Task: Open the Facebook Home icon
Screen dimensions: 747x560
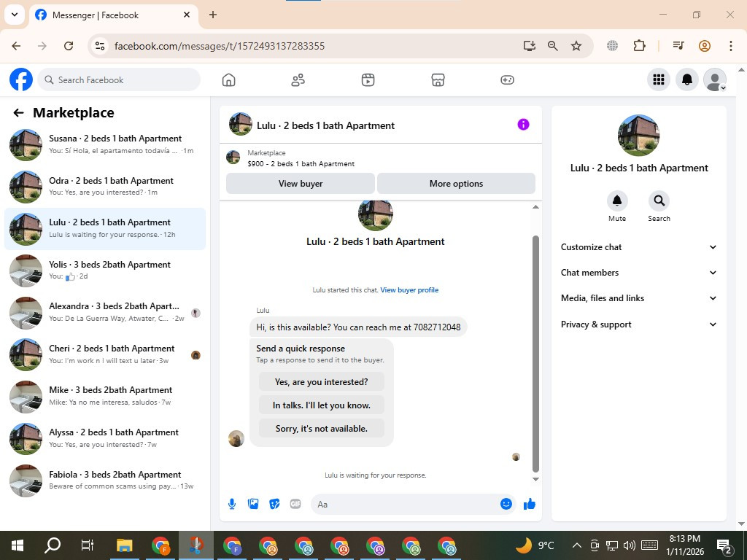Action: pyautogui.click(x=228, y=80)
